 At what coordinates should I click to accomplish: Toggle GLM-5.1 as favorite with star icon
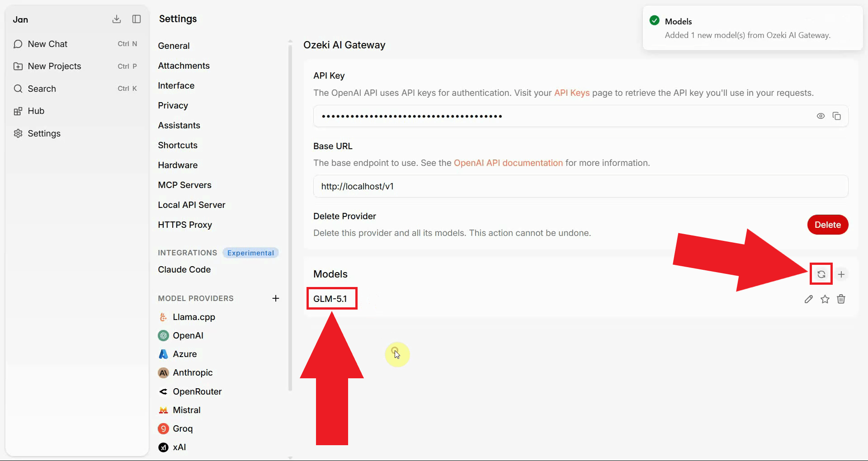[x=825, y=299]
